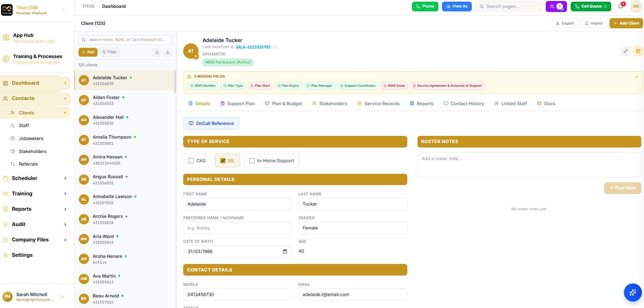
Task: Click the green Phone button
Action: tap(425, 6)
